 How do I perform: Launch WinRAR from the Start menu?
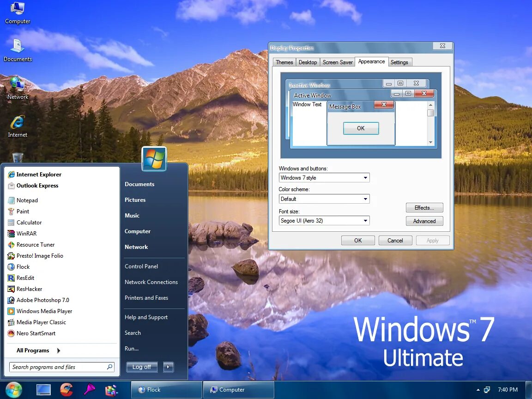pyautogui.click(x=22, y=233)
